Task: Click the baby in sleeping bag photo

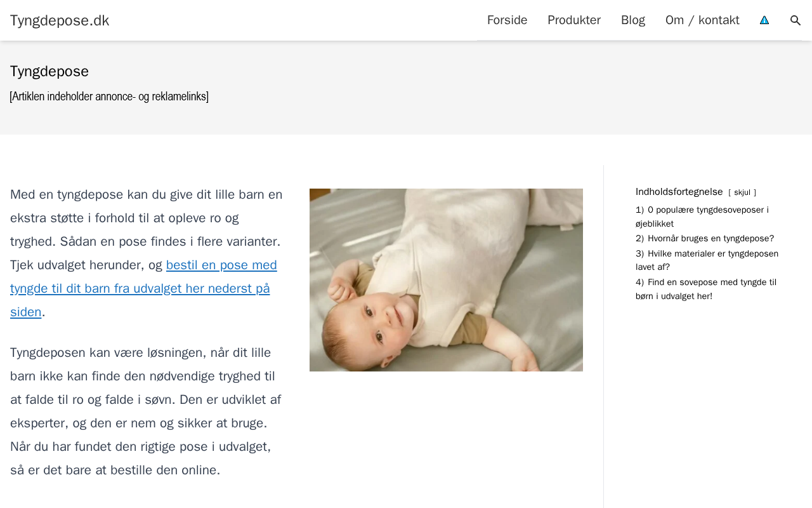Action: pyautogui.click(x=446, y=280)
